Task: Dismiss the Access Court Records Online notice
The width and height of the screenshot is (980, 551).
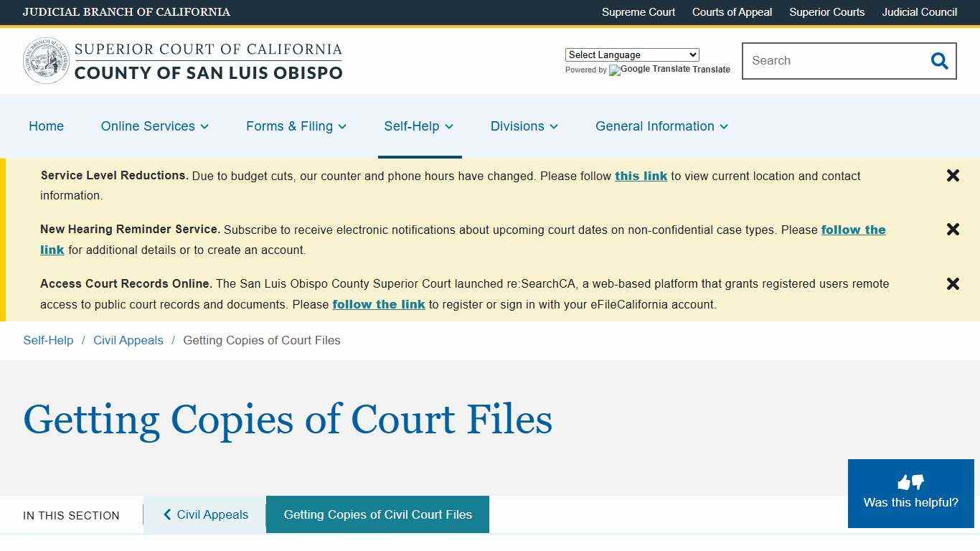Action: 953,283
